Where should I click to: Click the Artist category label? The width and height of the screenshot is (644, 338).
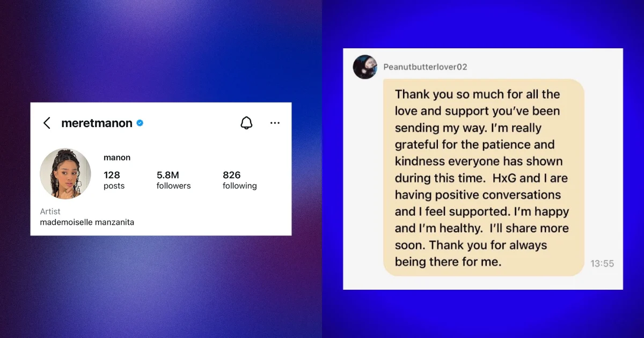(50, 211)
